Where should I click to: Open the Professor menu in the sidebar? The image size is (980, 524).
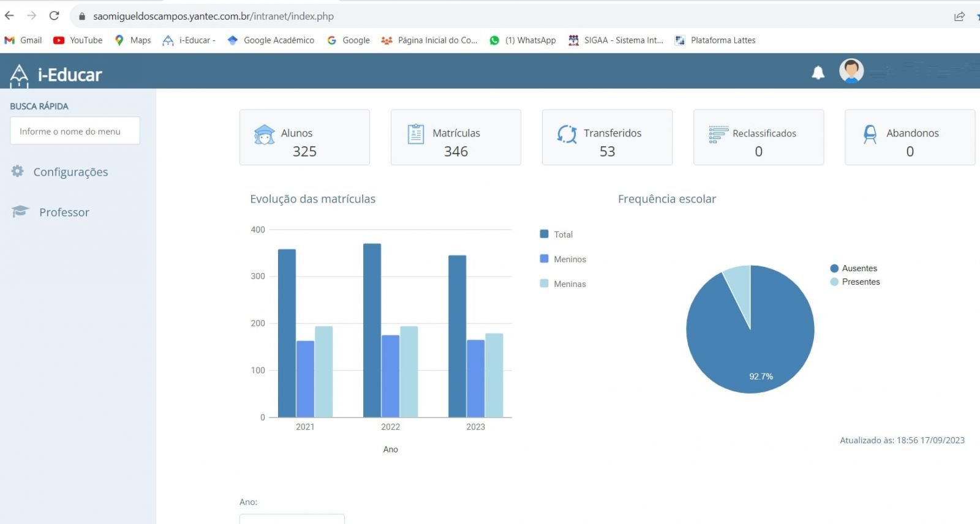[x=64, y=212]
